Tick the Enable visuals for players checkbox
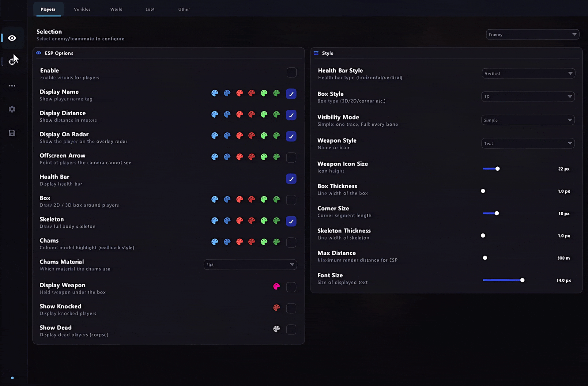This screenshot has height=386, width=588. point(292,73)
